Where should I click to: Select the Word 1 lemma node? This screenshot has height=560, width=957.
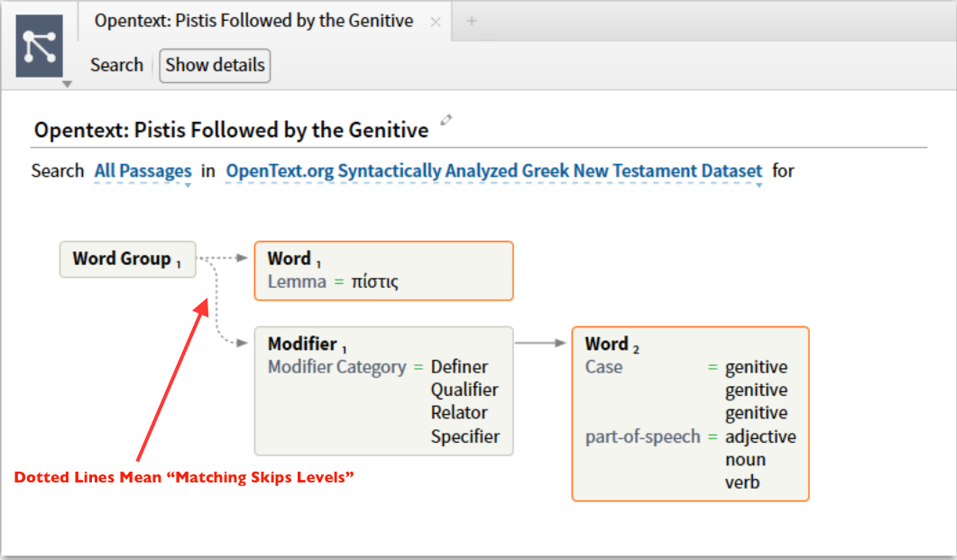coord(384,271)
